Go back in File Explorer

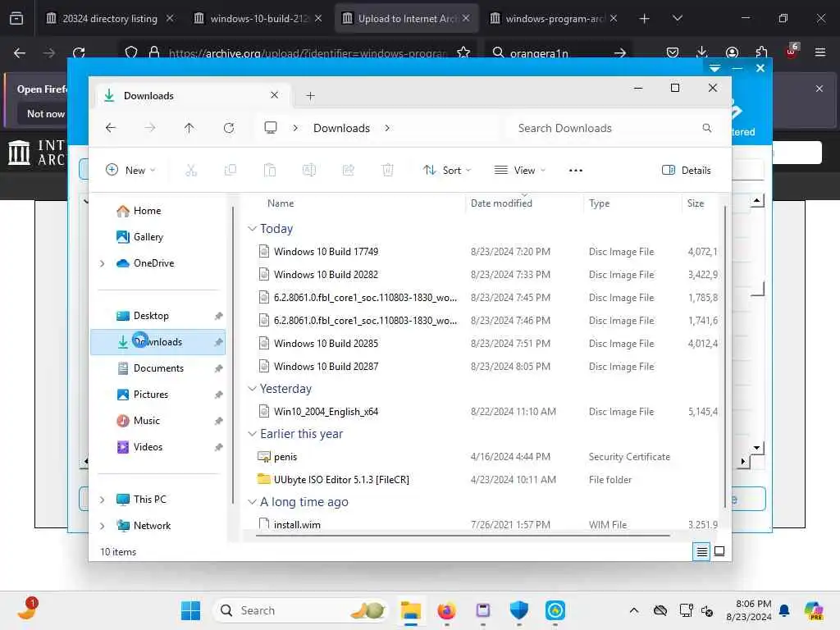click(x=111, y=128)
